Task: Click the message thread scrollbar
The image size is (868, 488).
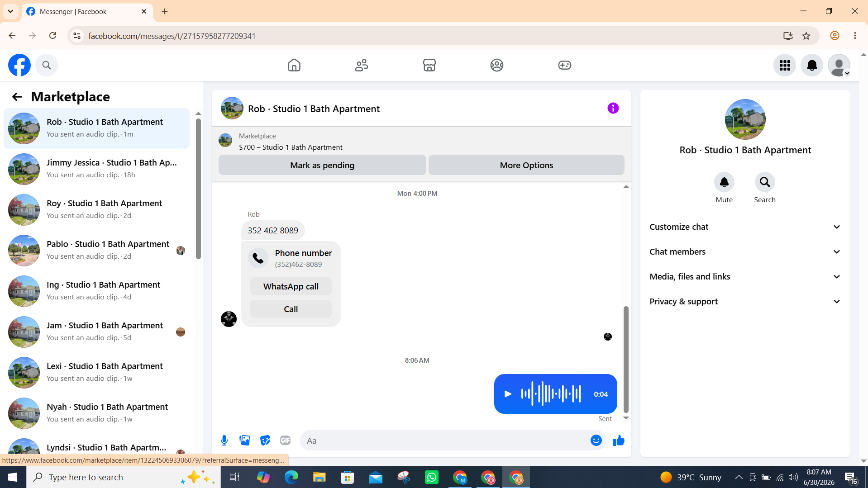Action: [626, 360]
